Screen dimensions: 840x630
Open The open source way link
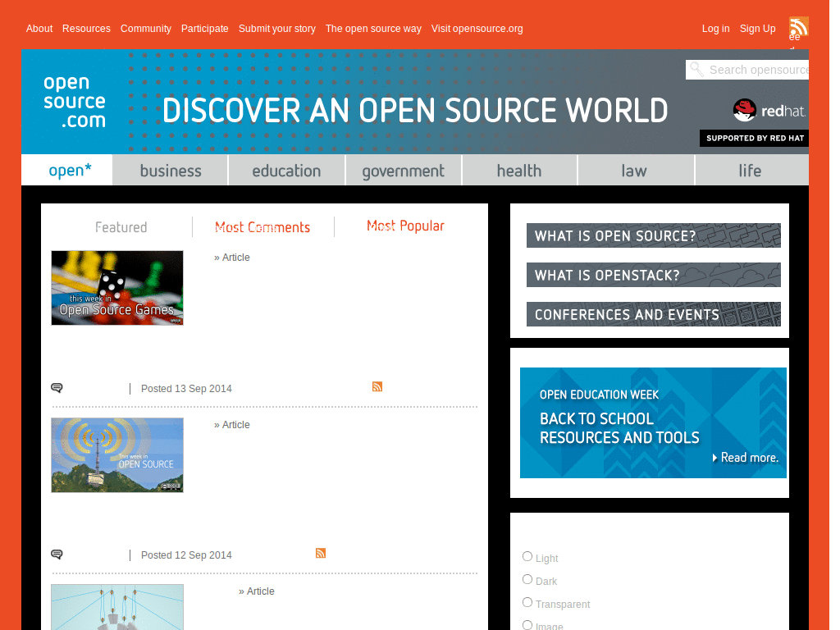[x=373, y=29]
